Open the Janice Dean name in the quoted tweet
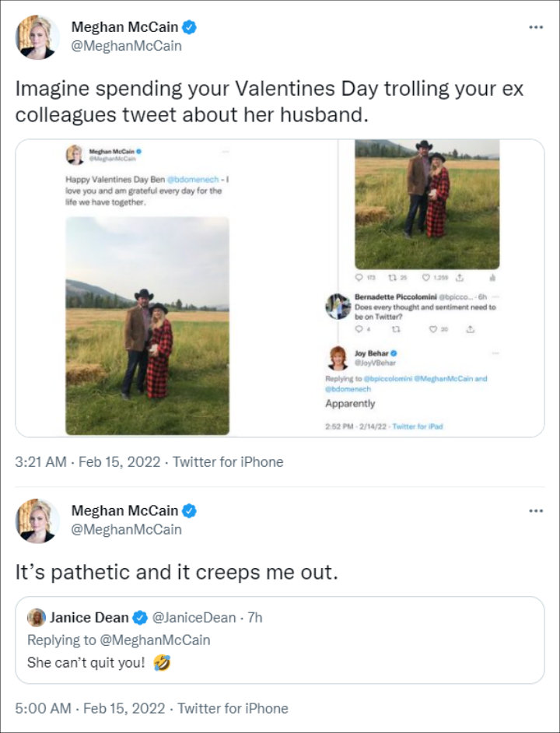560x733 pixels. click(x=89, y=618)
